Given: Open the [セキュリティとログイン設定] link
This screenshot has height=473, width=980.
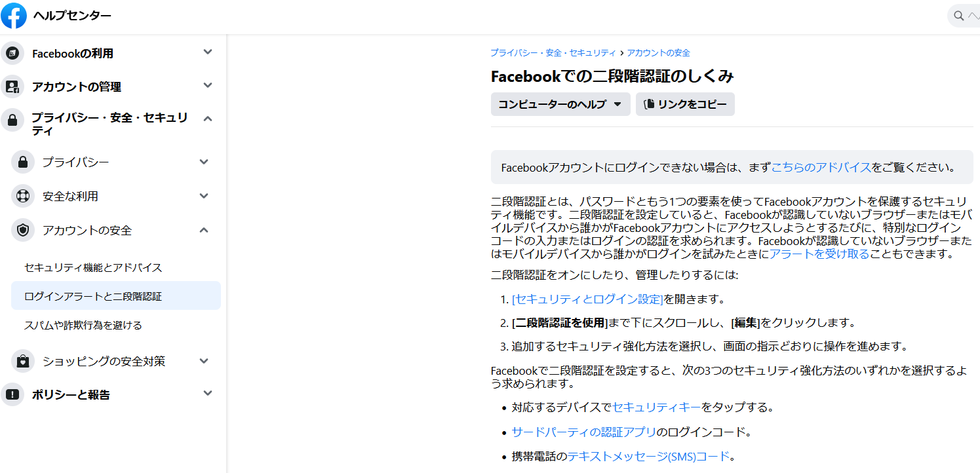Looking at the screenshot, I should (587, 299).
